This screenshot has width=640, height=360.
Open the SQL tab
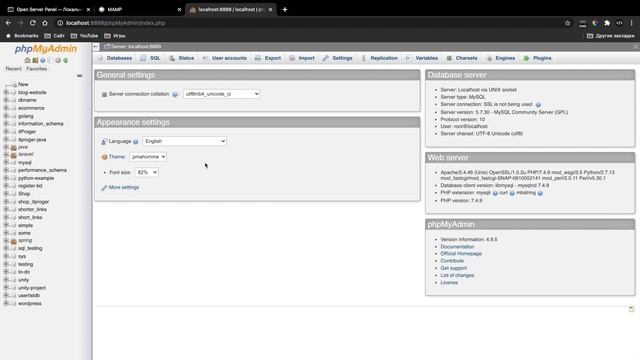(x=150, y=58)
